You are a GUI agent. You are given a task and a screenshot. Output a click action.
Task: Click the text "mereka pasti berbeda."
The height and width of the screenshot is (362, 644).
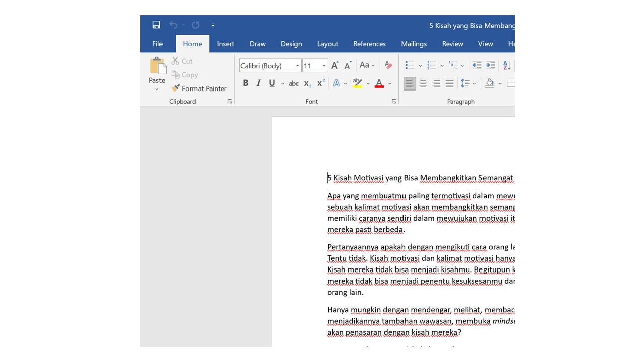pos(366,230)
